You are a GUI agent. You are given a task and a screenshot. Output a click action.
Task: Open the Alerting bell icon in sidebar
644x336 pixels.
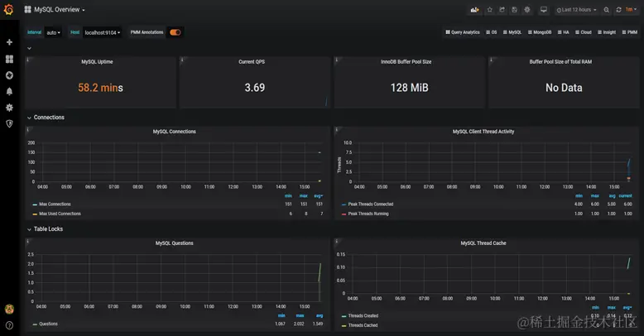9,91
